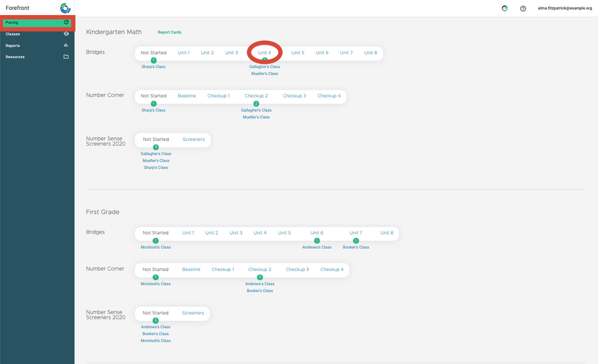Select Unit 4 in First Grade Bridges
Image resolution: width=598 pixels, height=364 pixels.
(x=260, y=233)
